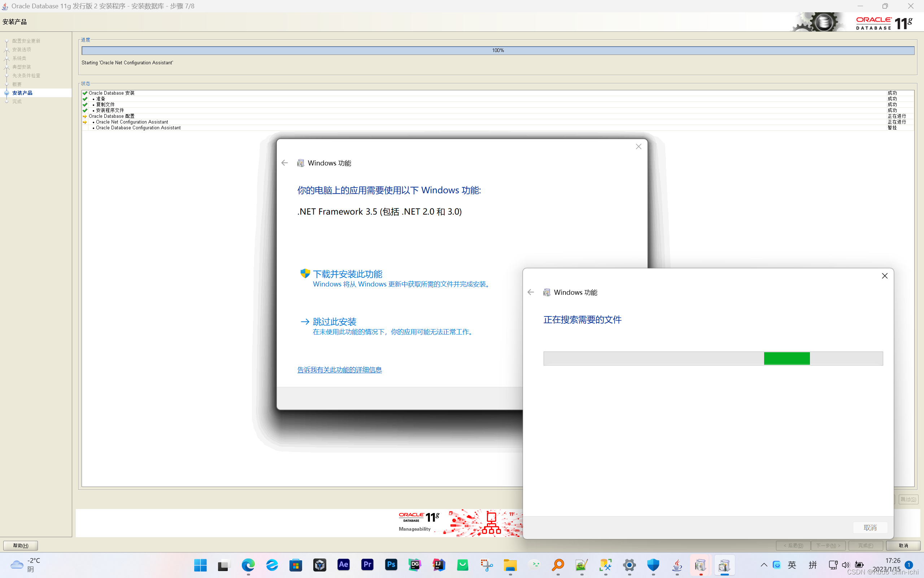Image resolution: width=924 pixels, height=578 pixels.
Task: Select the Oracle Database 配置 status row
Action: click(x=497, y=116)
